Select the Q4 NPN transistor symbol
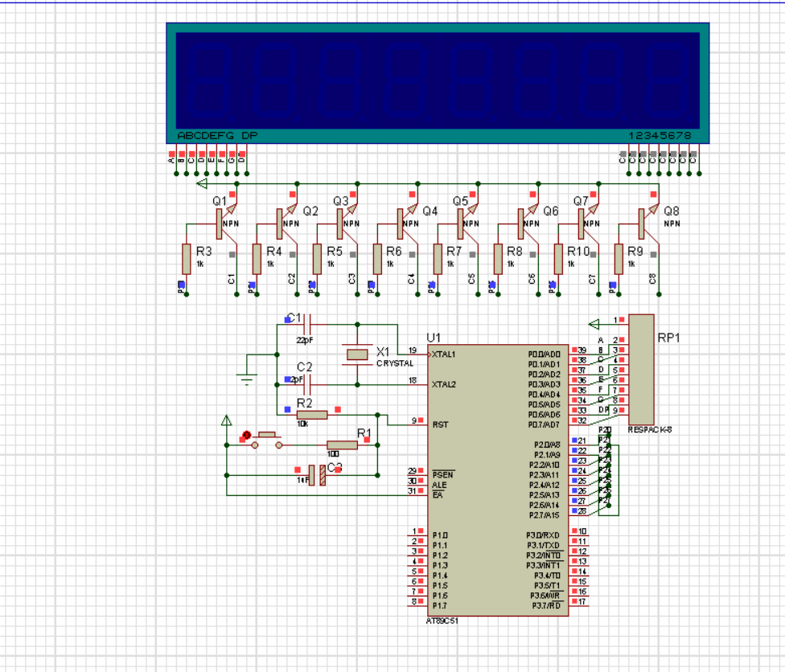785x672 pixels. point(407,223)
